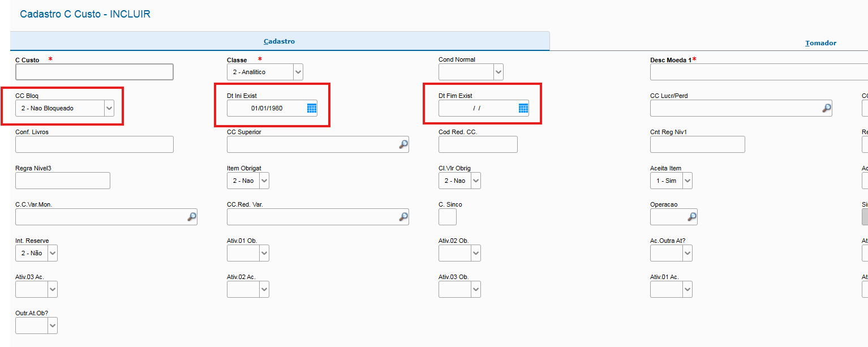Select the Cadastro tab
This screenshot has height=347, width=868.
[280, 41]
